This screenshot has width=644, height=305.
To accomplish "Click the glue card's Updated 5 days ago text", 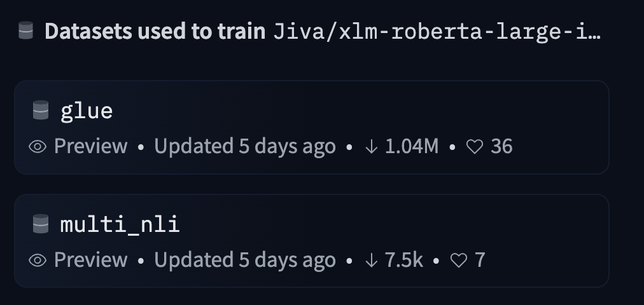I will [x=244, y=147].
